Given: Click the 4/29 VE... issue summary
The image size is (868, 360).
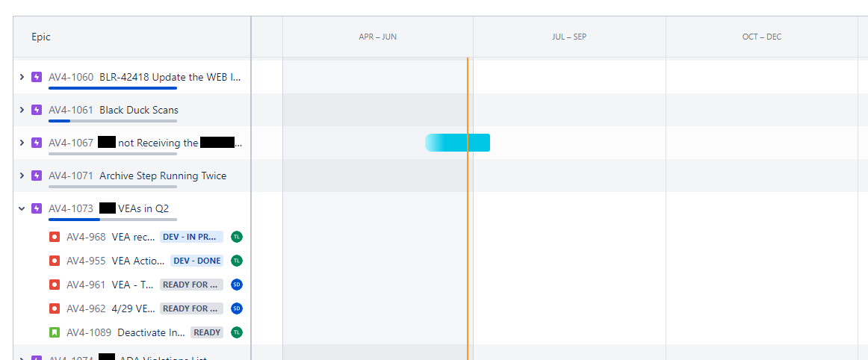Looking at the screenshot, I should click(134, 308).
